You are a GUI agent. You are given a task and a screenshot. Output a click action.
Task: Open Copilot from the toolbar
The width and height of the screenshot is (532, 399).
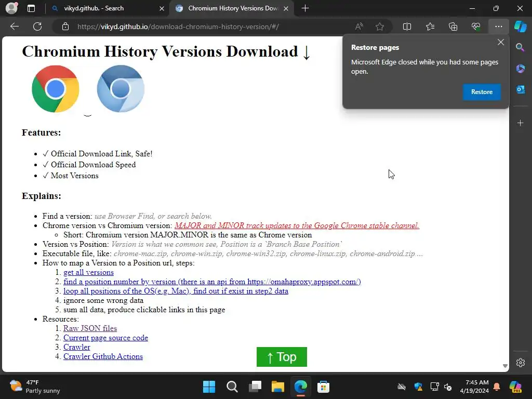521,26
